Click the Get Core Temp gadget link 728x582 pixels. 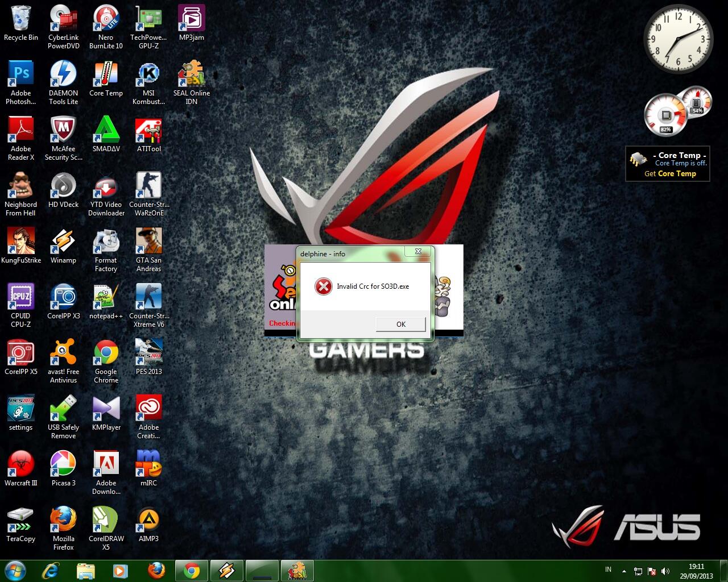tap(670, 174)
